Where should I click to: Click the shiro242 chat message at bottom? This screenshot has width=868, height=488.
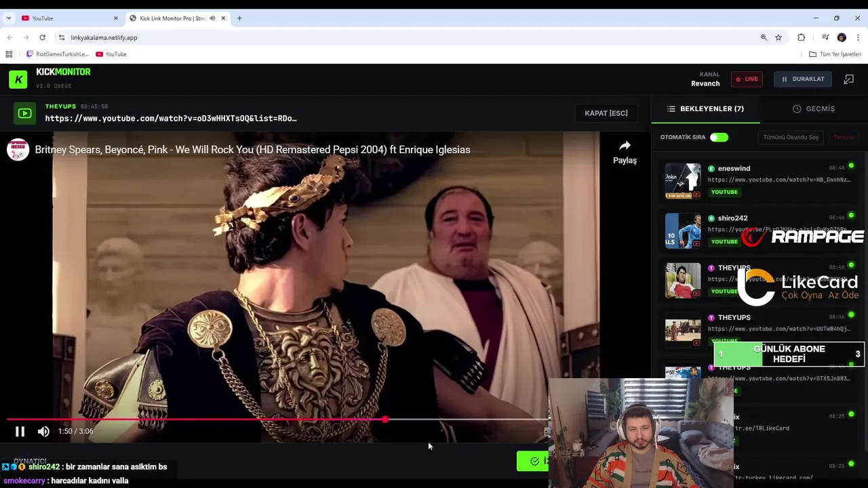coord(83,467)
